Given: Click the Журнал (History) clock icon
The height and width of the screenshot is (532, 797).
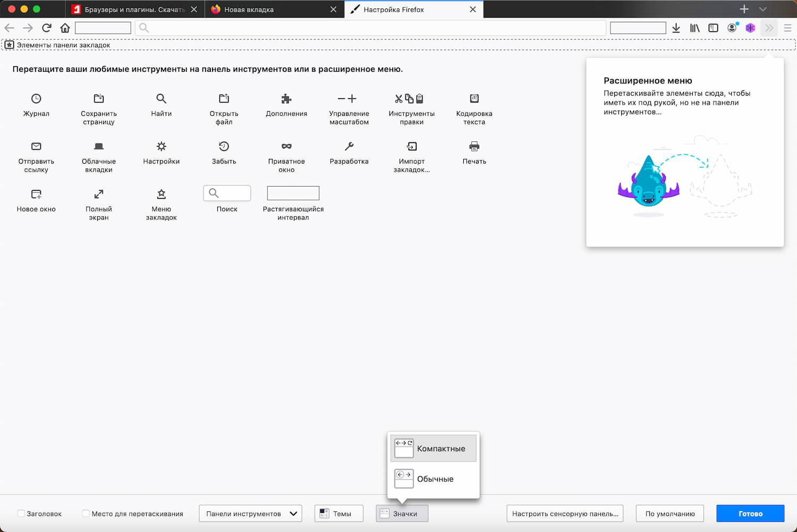Looking at the screenshot, I should click(x=36, y=98).
